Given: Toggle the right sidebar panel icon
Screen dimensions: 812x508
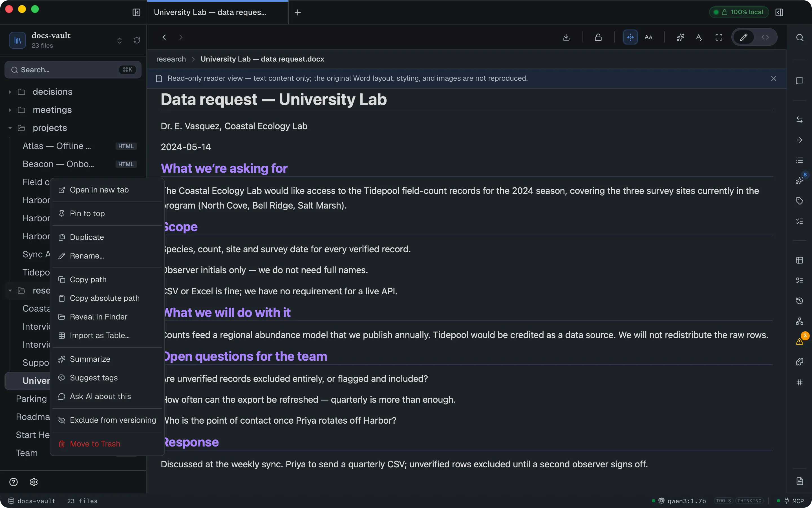Looking at the screenshot, I should tap(779, 12).
